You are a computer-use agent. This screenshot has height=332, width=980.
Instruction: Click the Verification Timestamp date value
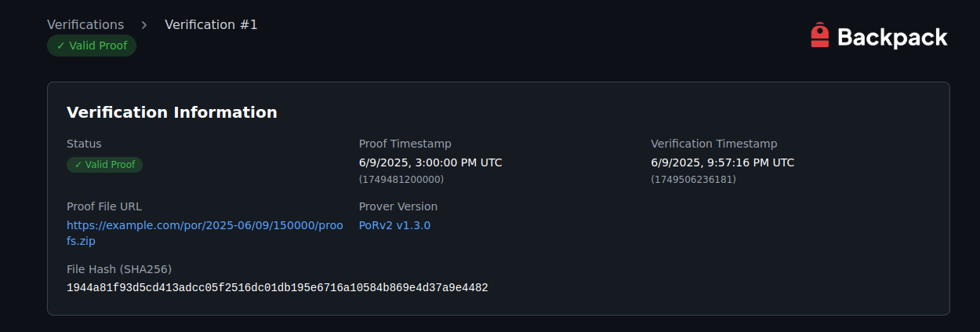tap(722, 163)
